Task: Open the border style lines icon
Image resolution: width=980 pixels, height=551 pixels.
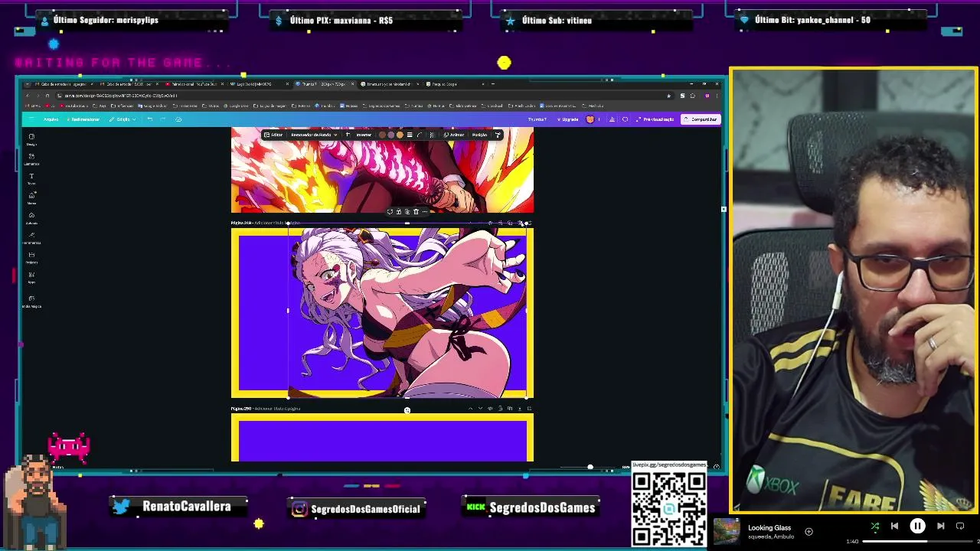Action: coord(410,135)
